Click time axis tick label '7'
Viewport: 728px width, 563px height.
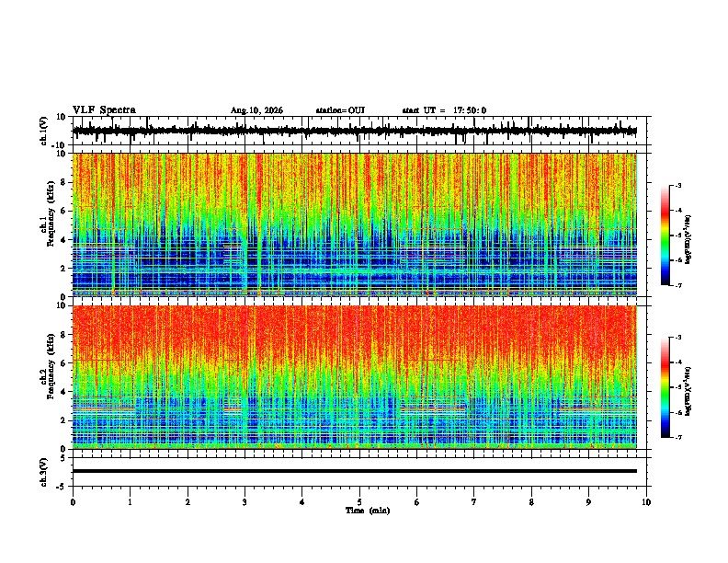474,501
